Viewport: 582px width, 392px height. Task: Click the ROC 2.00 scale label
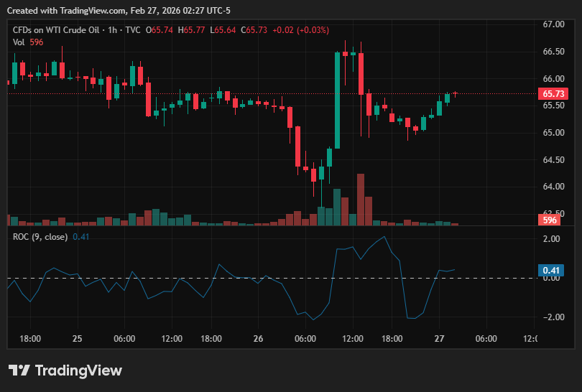click(551, 239)
